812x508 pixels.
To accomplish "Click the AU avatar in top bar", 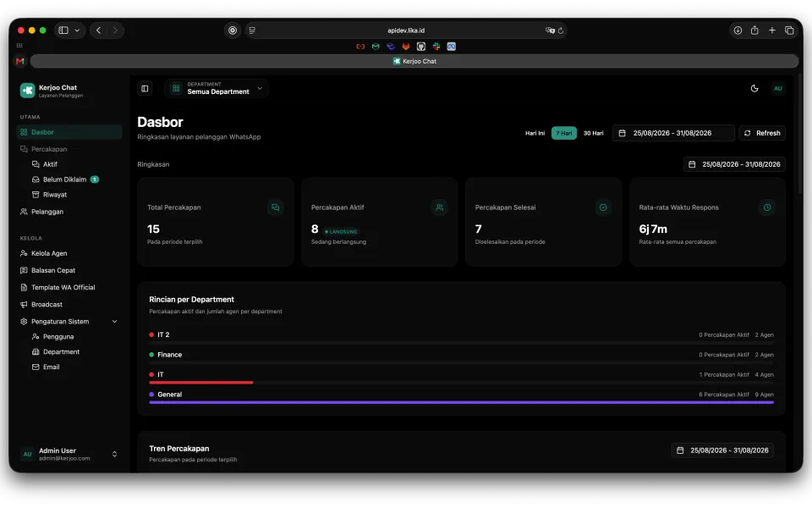I will (778, 89).
